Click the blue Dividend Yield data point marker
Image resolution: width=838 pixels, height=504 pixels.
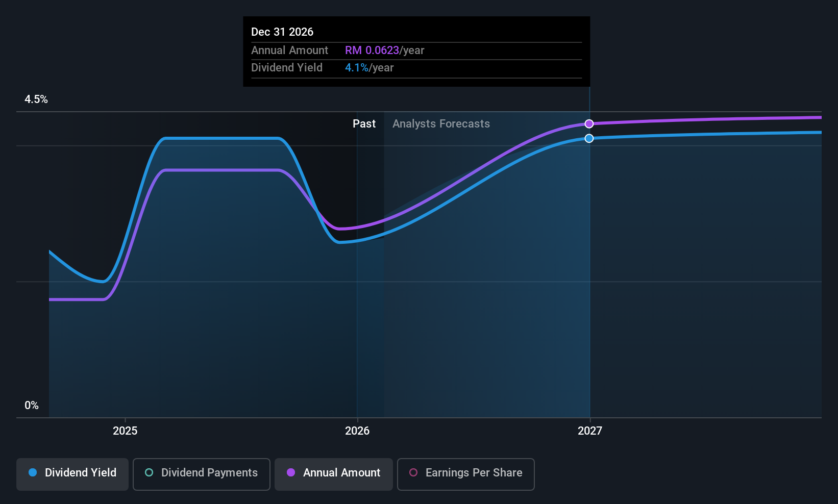click(x=589, y=138)
